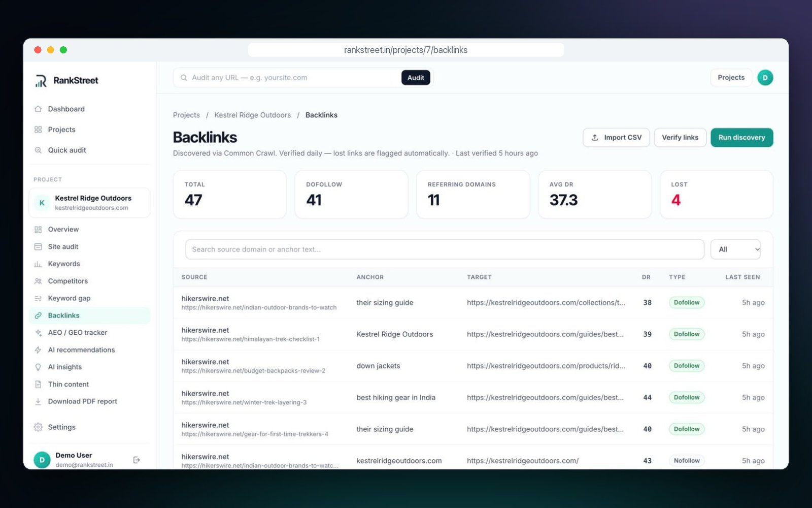Click the RankStreet logo icon
812x508 pixels.
tap(41, 81)
